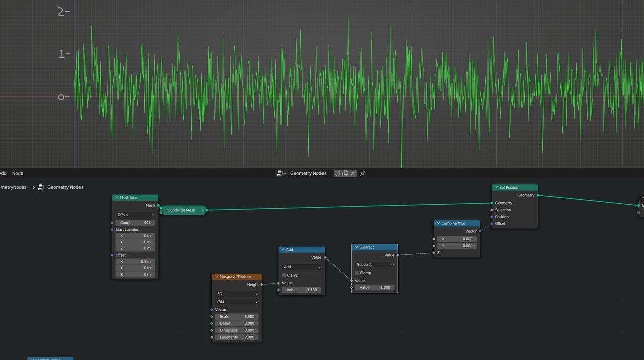This screenshot has height=360, width=644.
Task: Click Vector output socket on Combine XYZ
Action: click(x=480, y=231)
